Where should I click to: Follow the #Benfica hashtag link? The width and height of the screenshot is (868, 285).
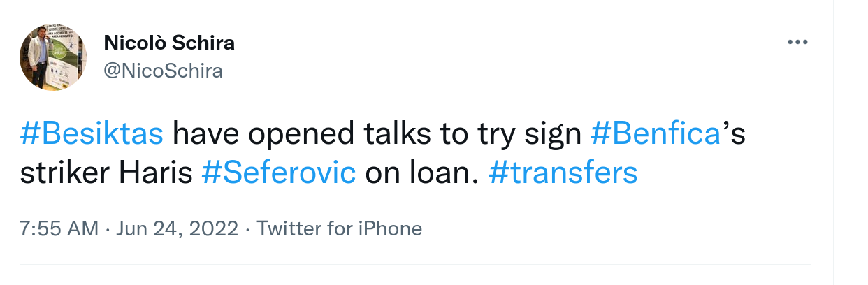point(655,133)
